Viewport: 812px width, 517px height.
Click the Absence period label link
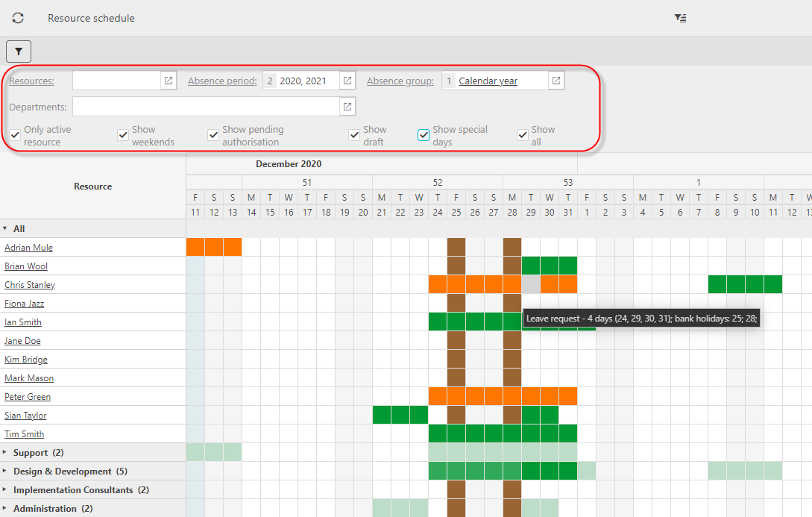222,81
